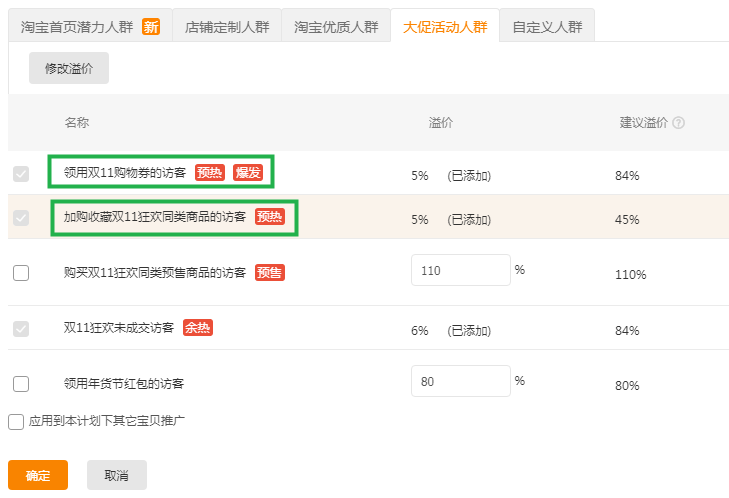The image size is (729, 498).
Task: Check the 购买双11狂欢同类预售商品的访客 checkbox
Action: click(21, 273)
